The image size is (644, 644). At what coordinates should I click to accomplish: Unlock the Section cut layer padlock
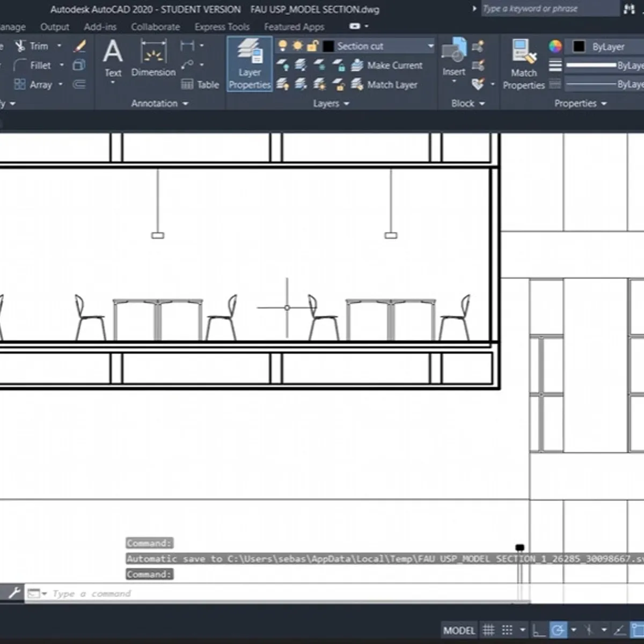pos(312,46)
